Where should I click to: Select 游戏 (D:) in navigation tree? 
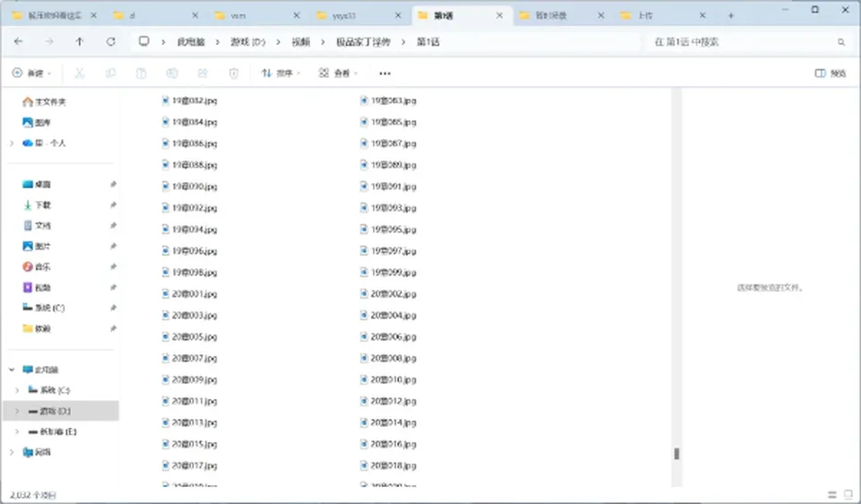click(60, 411)
